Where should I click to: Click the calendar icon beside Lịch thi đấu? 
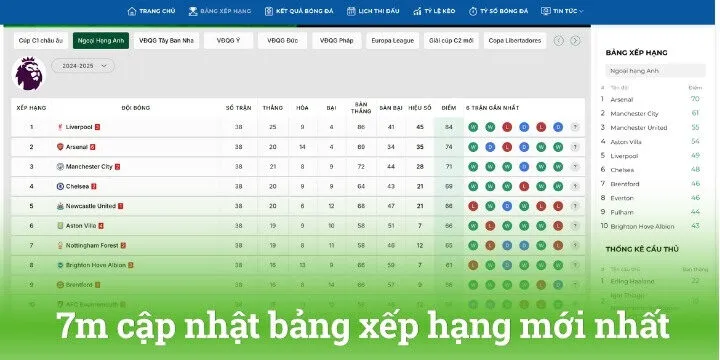point(351,11)
